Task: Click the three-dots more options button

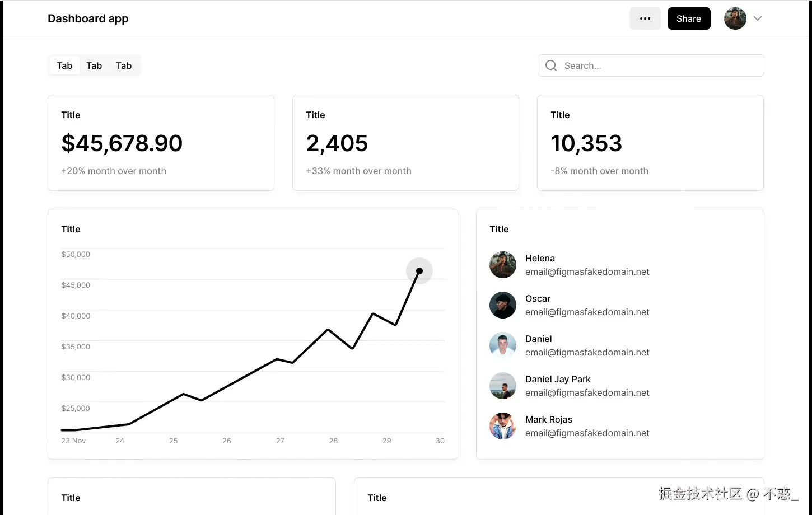Action: 645,18
